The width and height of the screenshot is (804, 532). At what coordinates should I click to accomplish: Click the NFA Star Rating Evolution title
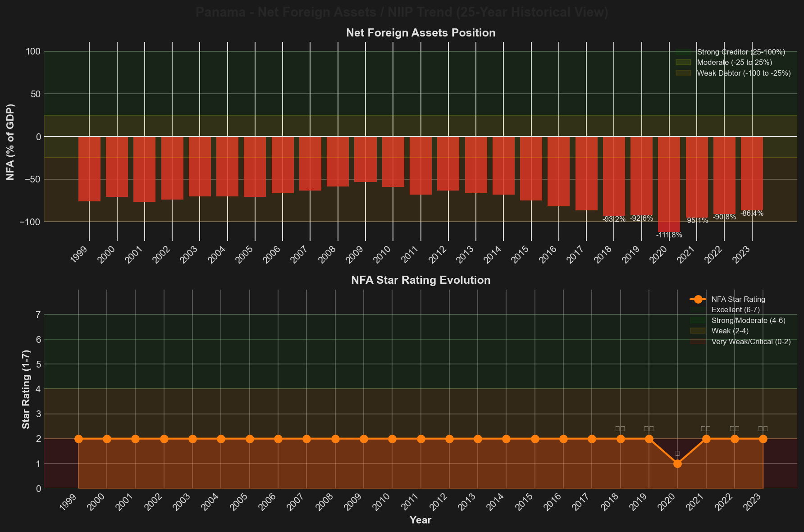[x=420, y=280]
